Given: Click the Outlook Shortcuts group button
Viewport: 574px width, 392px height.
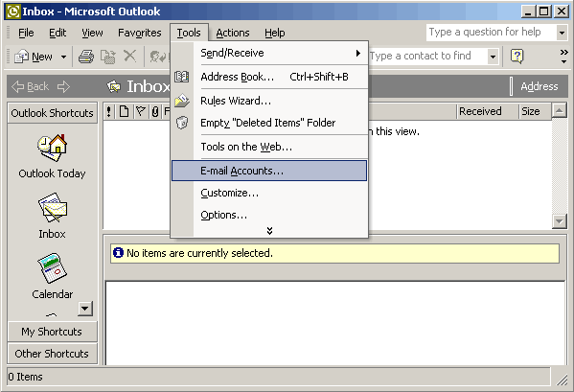Looking at the screenshot, I should 53,113.
